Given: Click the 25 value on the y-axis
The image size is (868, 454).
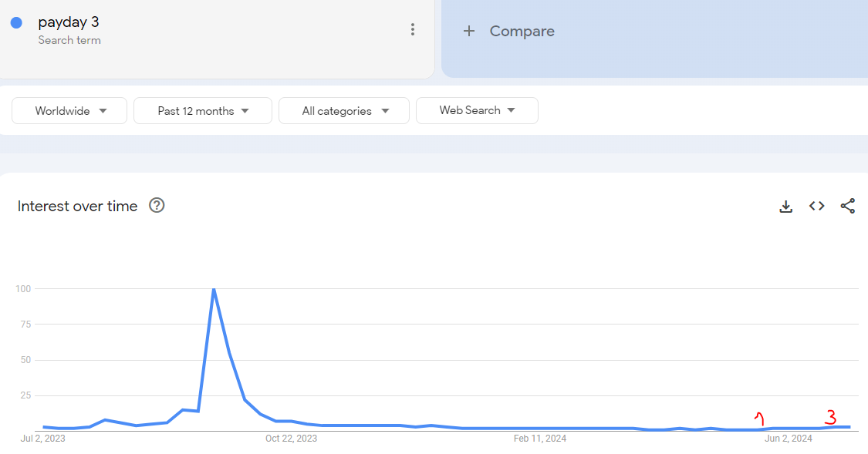Looking at the screenshot, I should pyautogui.click(x=25, y=395).
